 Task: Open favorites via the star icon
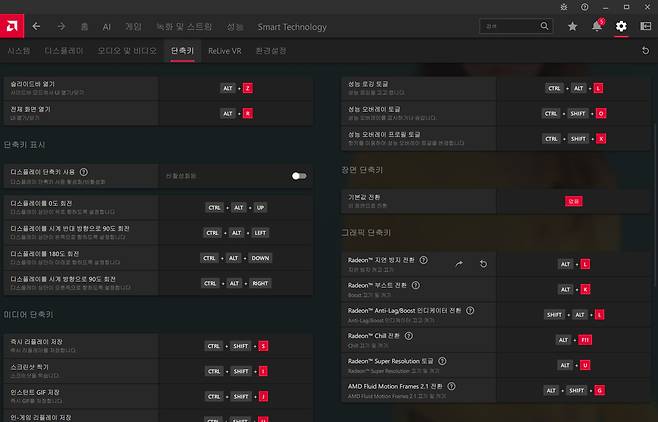click(572, 26)
